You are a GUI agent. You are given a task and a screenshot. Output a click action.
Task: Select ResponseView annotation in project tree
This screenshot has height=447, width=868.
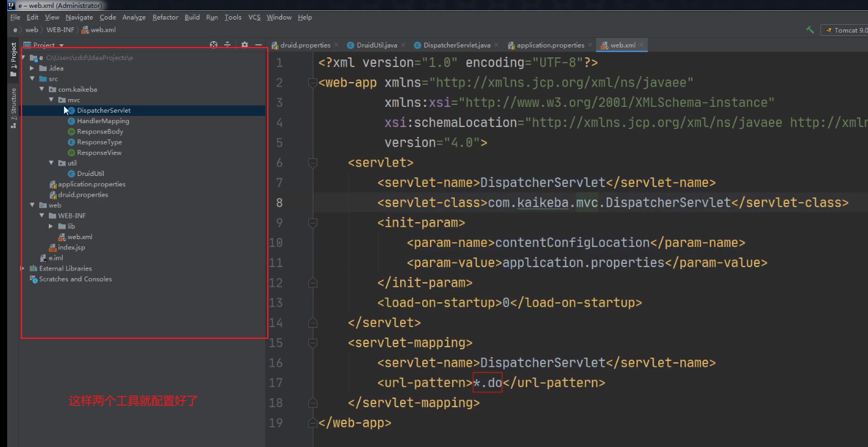[x=94, y=152]
